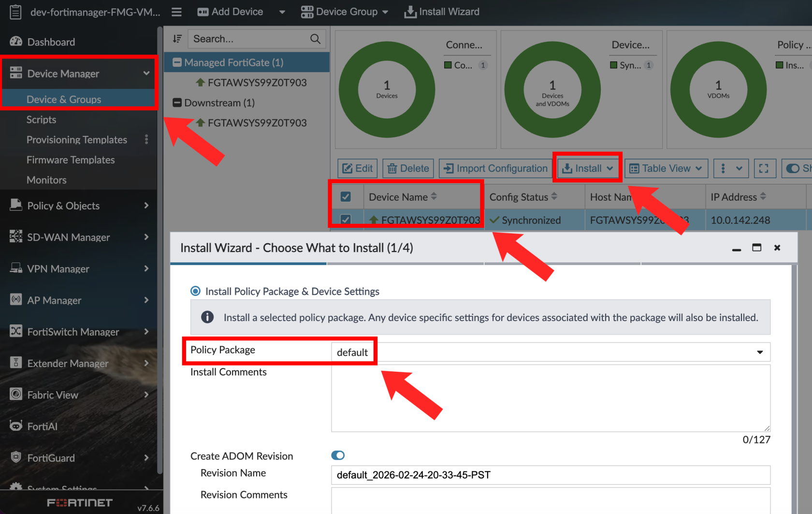Toggle the select-all checkbox in table header
The width and height of the screenshot is (812, 514).
click(x=346, y=197)
